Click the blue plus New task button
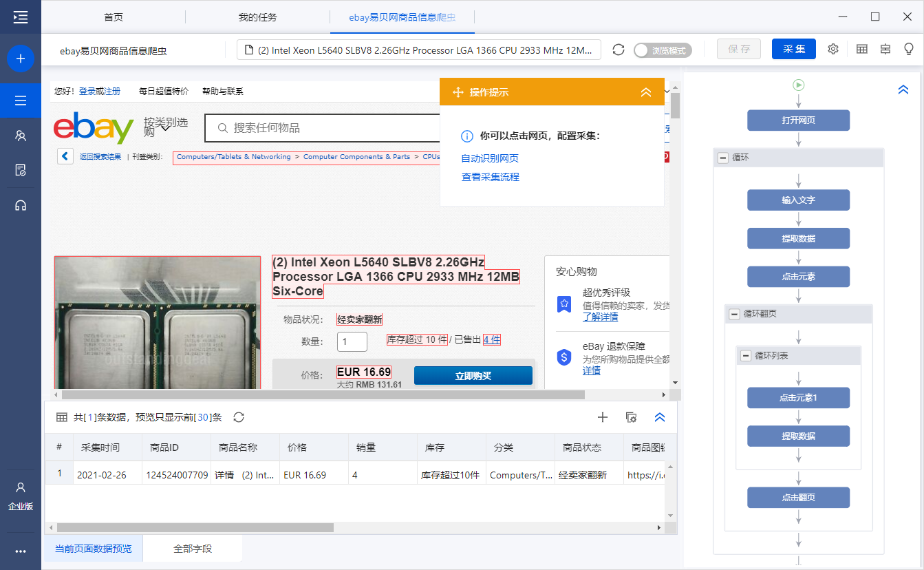Image resolution: width=924 pixels, height=570 pixels. (x=21, y=59)
